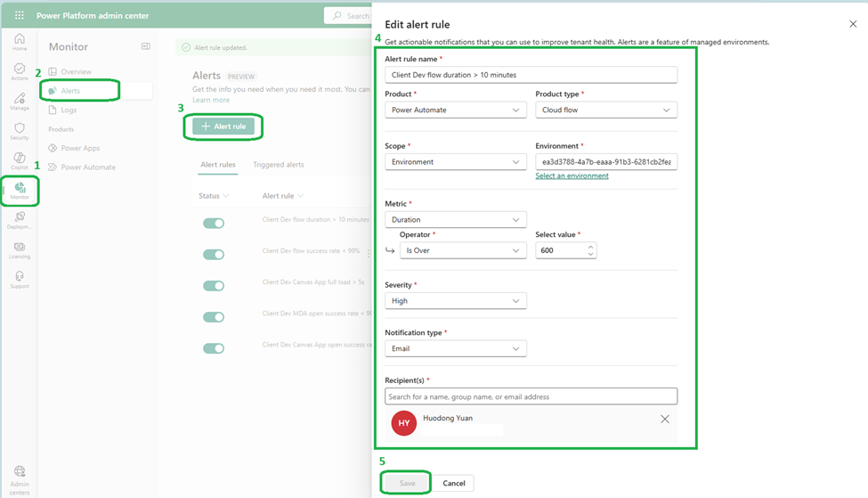
Task: Toggle the flow duration > 10 minutes rule
Action: point(213,224)
